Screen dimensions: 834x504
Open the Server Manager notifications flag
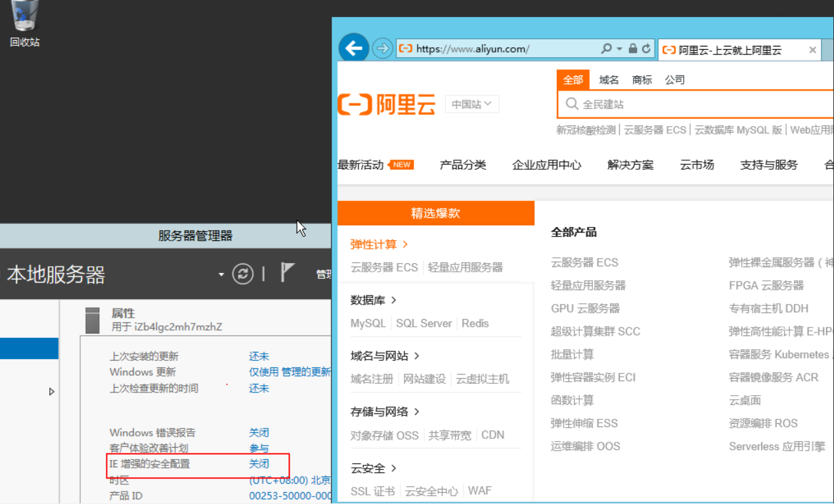click(x=288, y=272)
